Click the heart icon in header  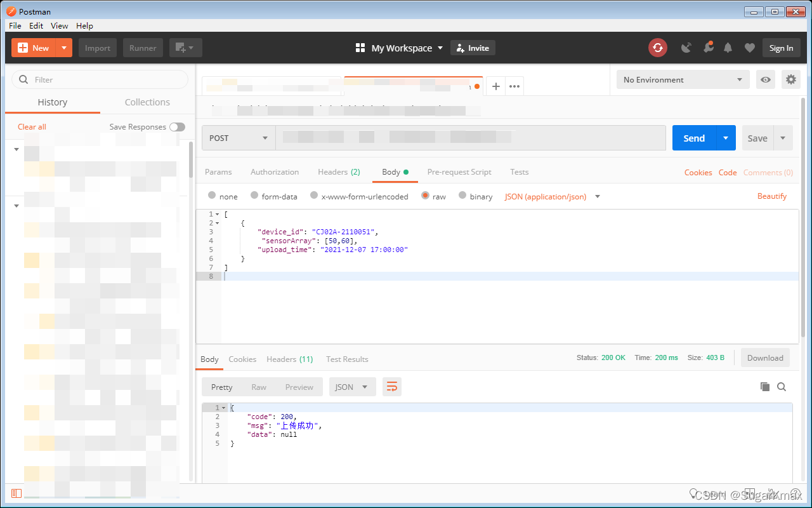point(749,48)
